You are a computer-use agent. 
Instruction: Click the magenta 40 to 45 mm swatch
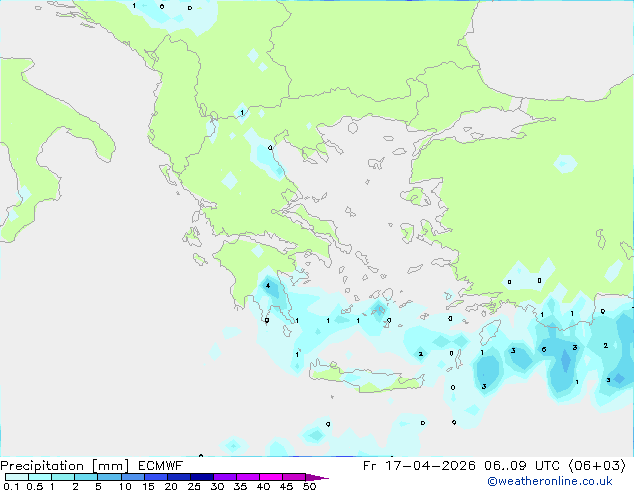pos(271,477)
